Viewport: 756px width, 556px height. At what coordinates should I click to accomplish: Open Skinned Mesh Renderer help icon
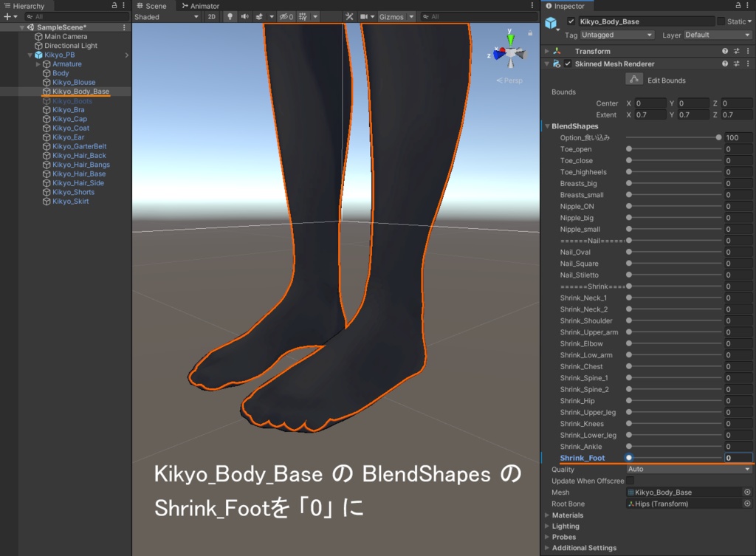pos(725,64)
